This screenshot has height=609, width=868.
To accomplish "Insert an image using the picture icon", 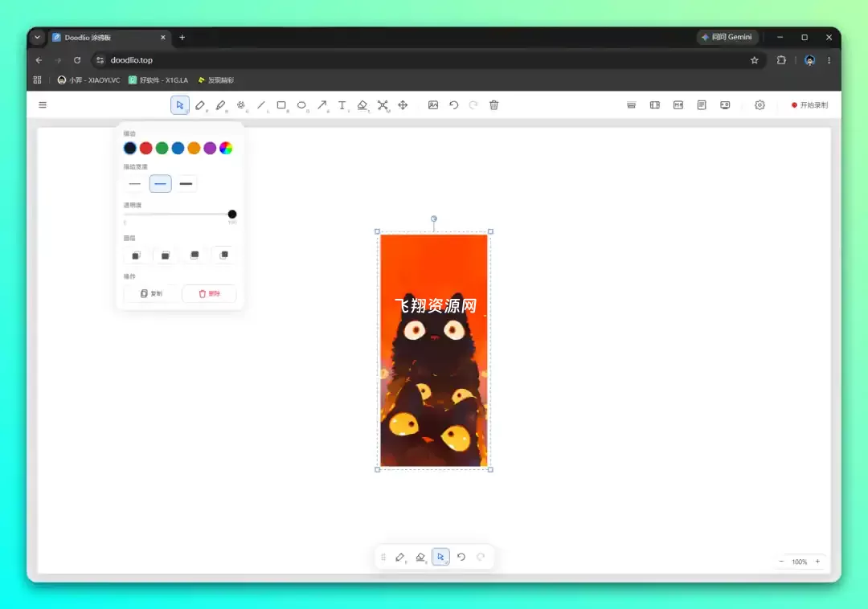I will point(433,105).
